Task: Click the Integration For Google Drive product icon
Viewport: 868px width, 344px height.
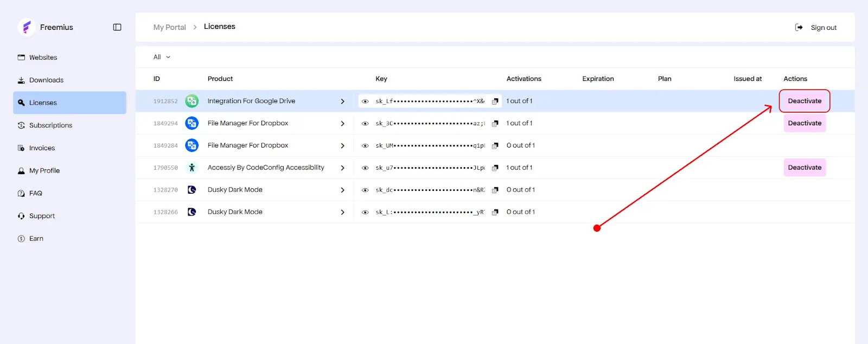Action: click(x=192, y=101)
